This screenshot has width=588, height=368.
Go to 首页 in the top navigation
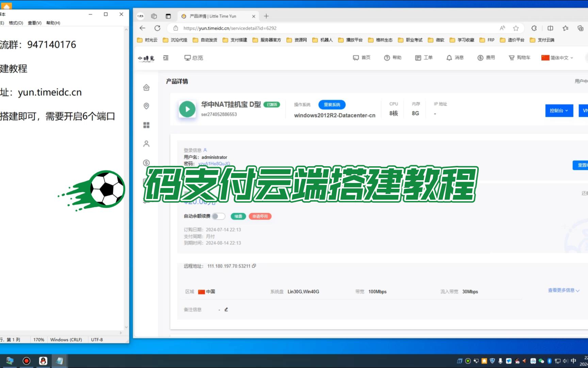click(x=362, y=58)
